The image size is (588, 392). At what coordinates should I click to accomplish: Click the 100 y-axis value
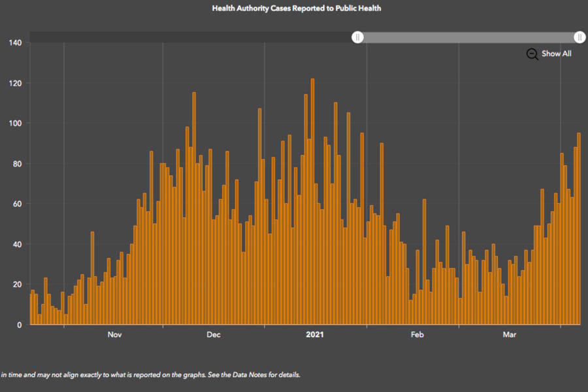click(x=15, y=123)
